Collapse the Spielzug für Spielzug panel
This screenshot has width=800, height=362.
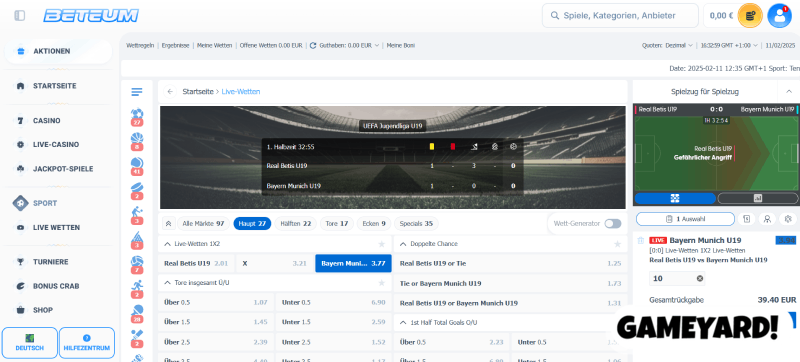click(789, 92)
